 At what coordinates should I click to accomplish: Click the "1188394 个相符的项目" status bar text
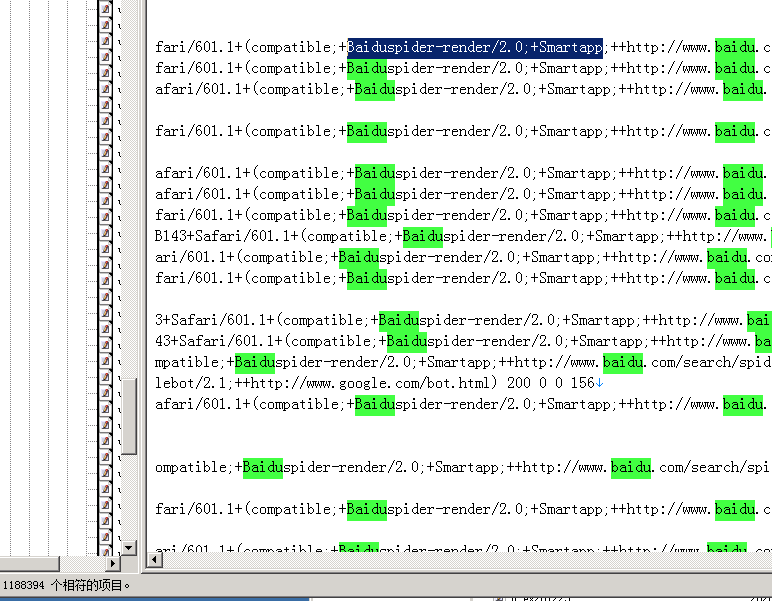tap(66, 585)
